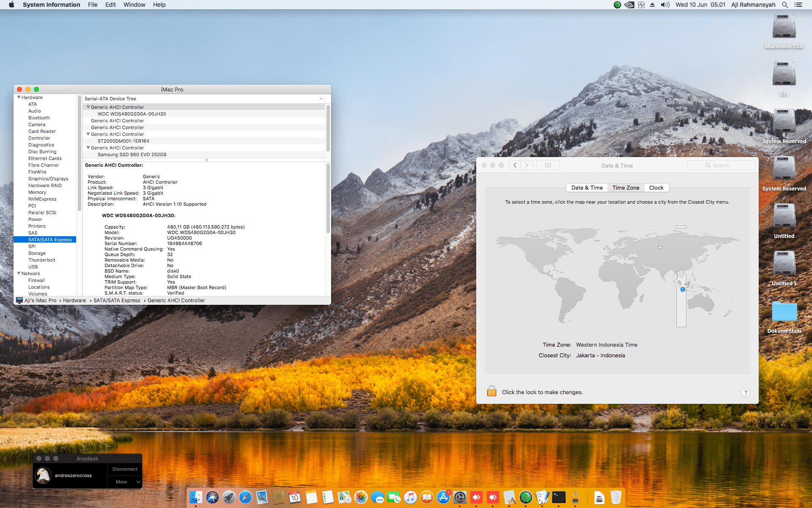The image size is (812, 508).
Task: Open the Help menu
Action: (159, 5)
